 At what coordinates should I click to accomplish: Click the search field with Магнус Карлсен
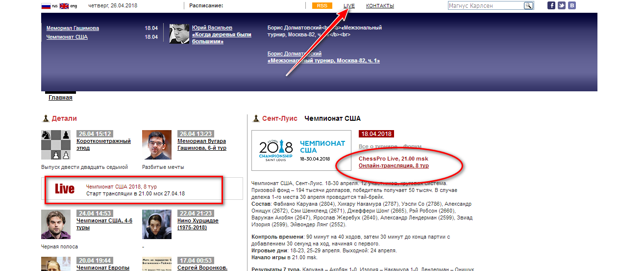point(485,6)
